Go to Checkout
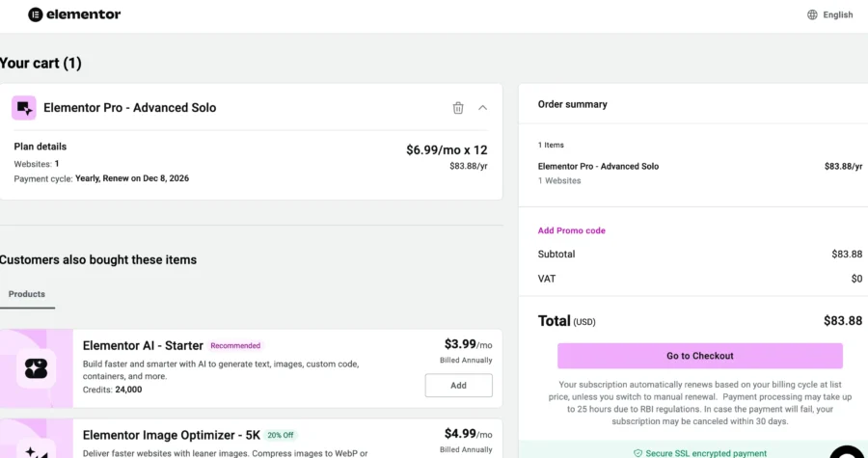The width and height of the screenshot is (868, 458). point(700,356)
